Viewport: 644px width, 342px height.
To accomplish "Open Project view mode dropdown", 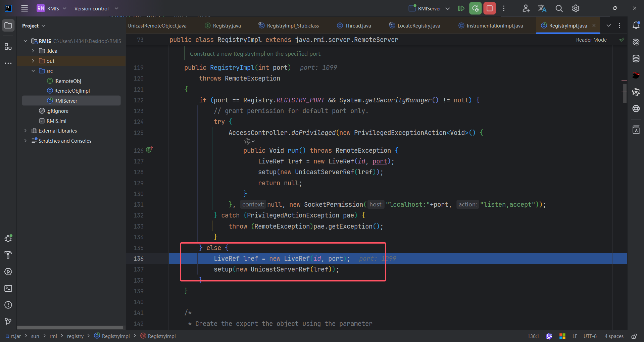I will pos(34,26).
